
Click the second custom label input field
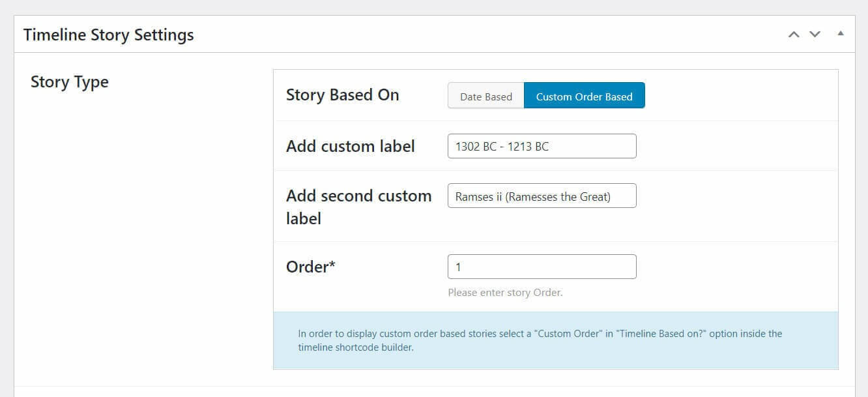coord(542,196)
